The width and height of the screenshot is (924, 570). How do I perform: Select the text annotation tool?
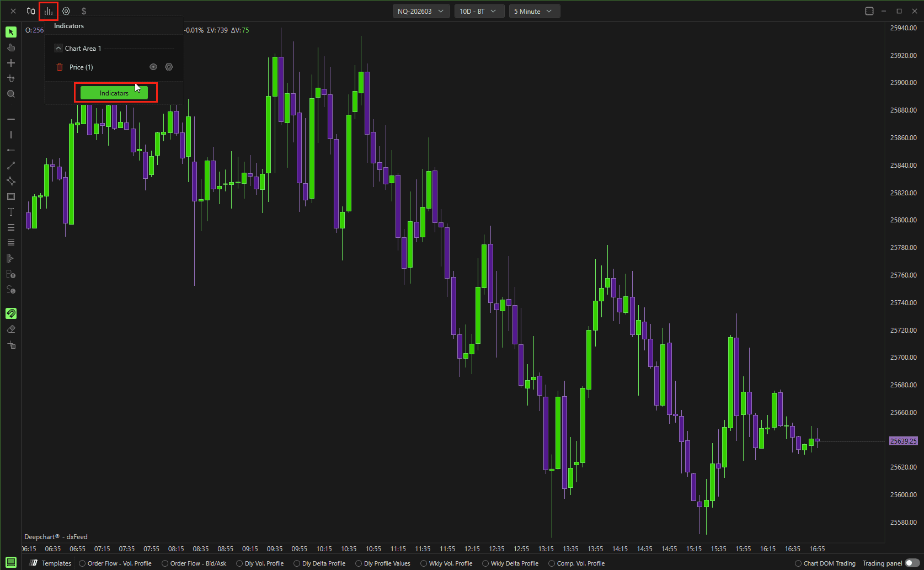[x=11, y=212]
